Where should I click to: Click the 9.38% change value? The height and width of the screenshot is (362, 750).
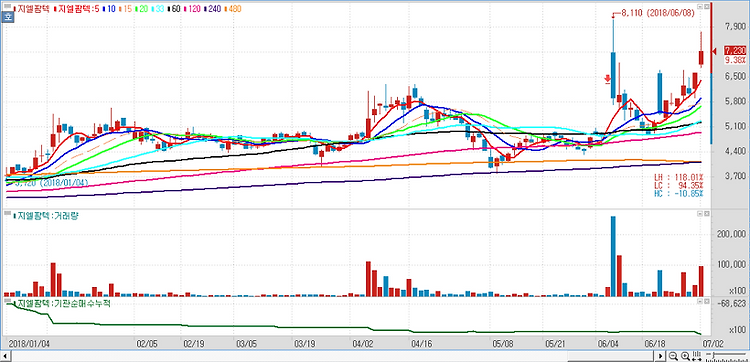[x=735, y=60]
